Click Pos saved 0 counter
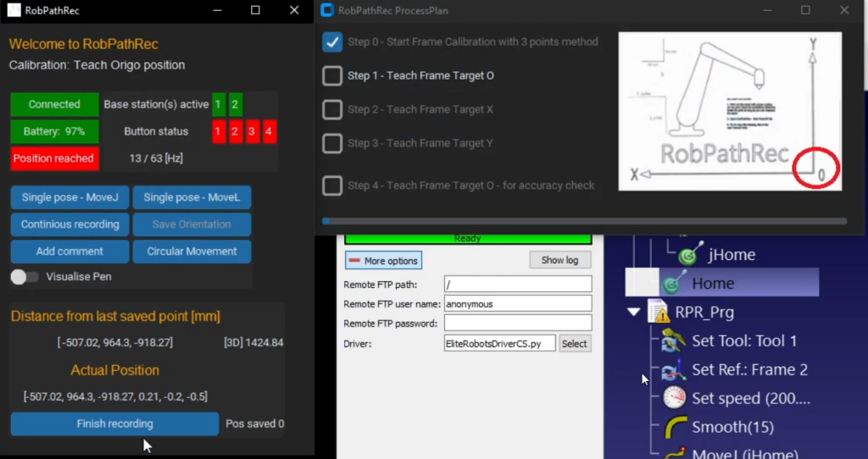868x459 pixels. pos(255,423)
